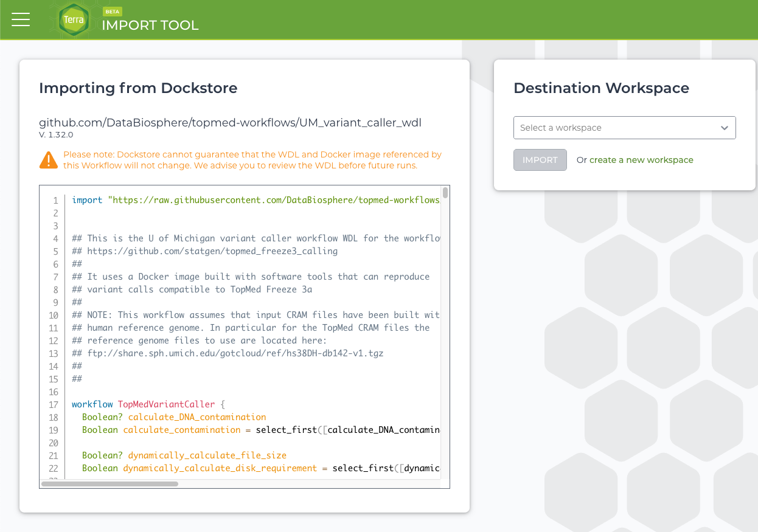758x532 pixels.
Task: Click the IMPORT button
Action: tap(540, 159)
